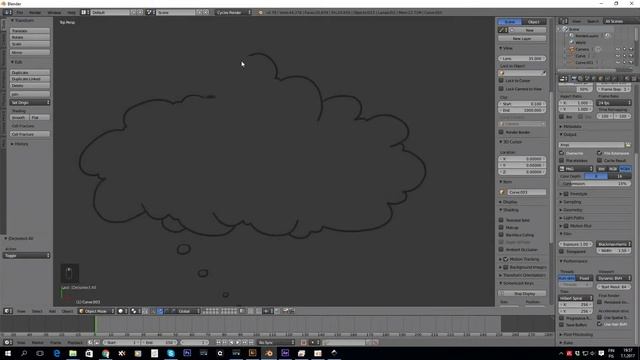Click the green current frame marker

(95, 325)
